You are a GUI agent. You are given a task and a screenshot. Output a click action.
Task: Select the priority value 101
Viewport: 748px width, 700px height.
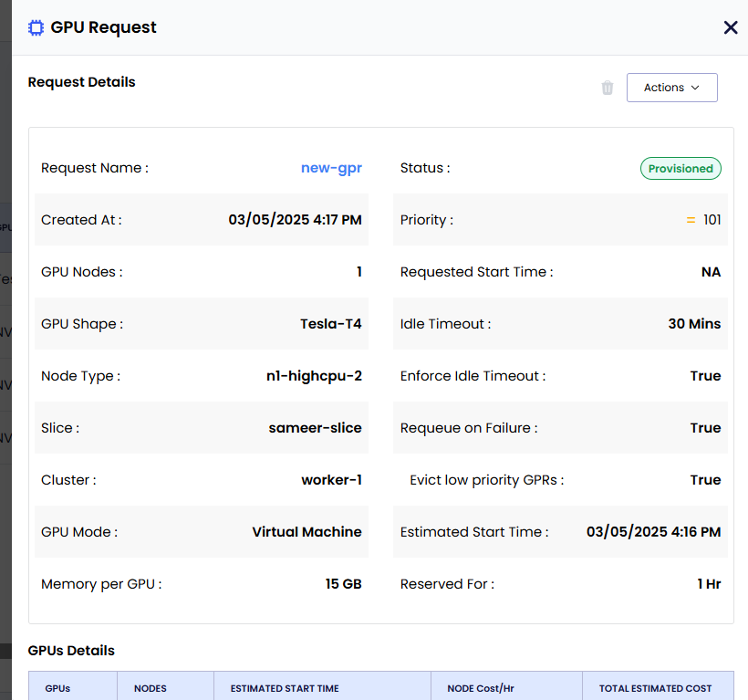(712, 220)
